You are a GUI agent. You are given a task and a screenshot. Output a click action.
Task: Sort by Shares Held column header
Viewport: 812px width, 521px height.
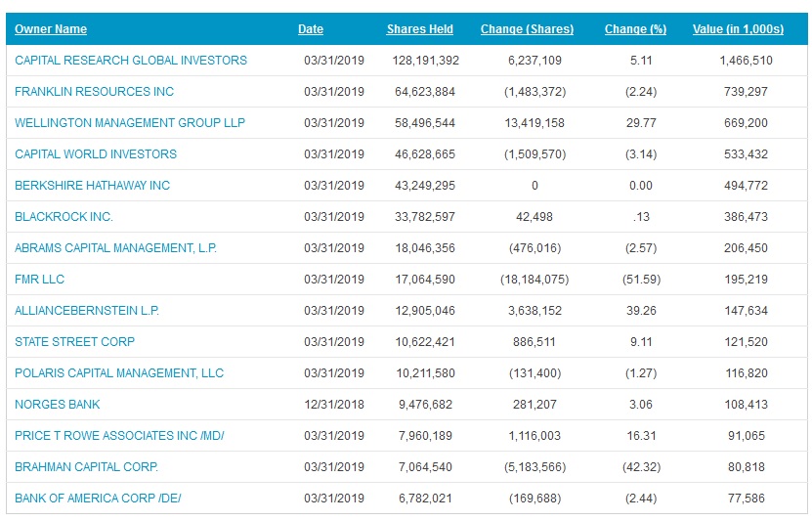(420, 29)
